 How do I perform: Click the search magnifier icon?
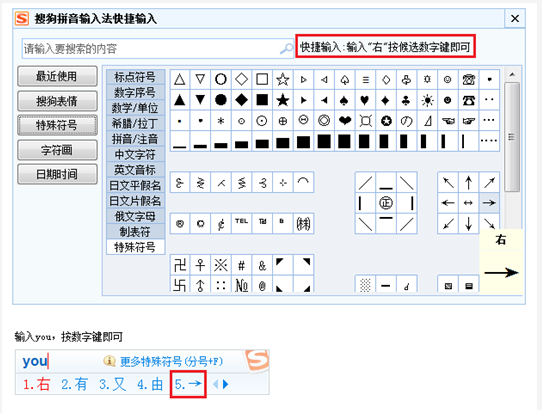[x=286, y=48]
